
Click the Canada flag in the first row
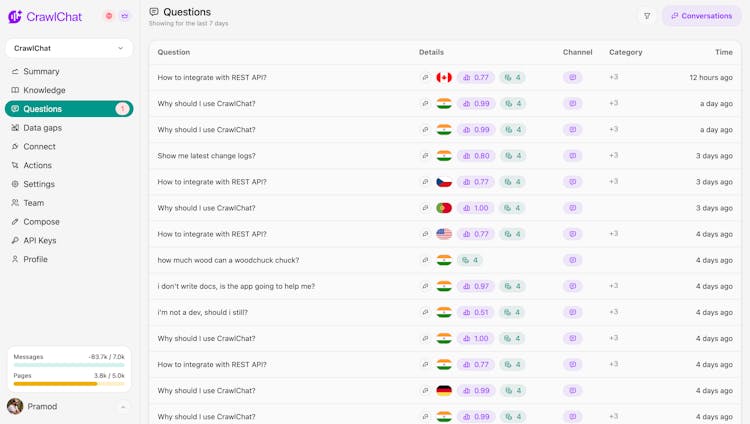pyautogui.click(x=444, y=78)
